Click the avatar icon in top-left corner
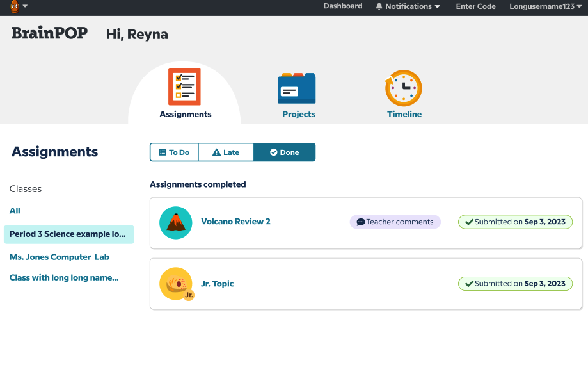Viewport: 588px width, 383px height. pyautogui.click(x=14, y=7)
